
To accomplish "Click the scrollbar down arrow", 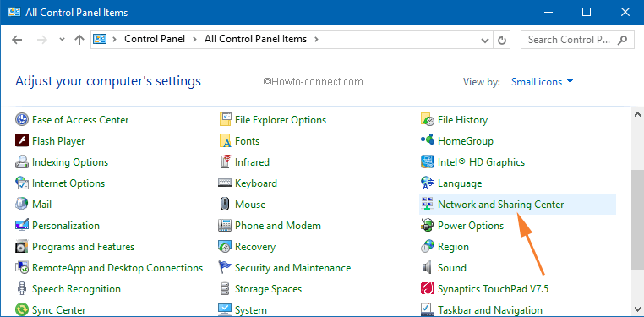I will (x=637, y=309).
